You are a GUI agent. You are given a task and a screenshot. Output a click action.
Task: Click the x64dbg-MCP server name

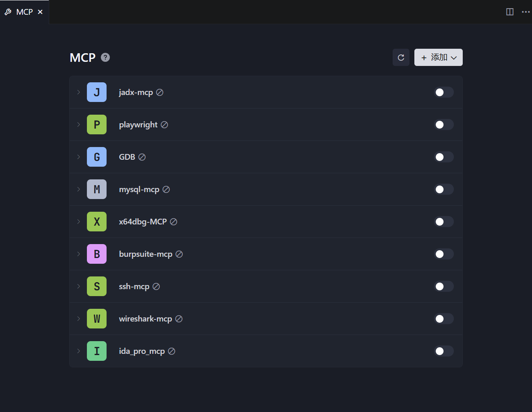click(143, 222)
